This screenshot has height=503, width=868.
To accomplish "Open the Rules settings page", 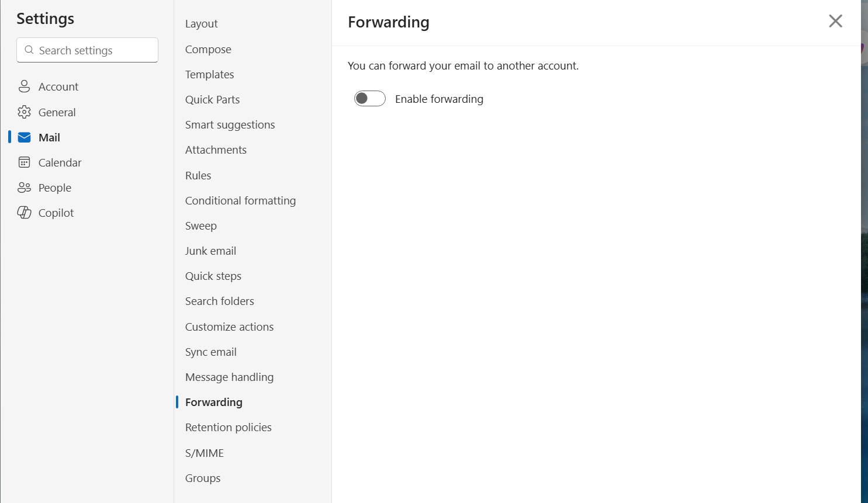I will (x=198, y=175).
